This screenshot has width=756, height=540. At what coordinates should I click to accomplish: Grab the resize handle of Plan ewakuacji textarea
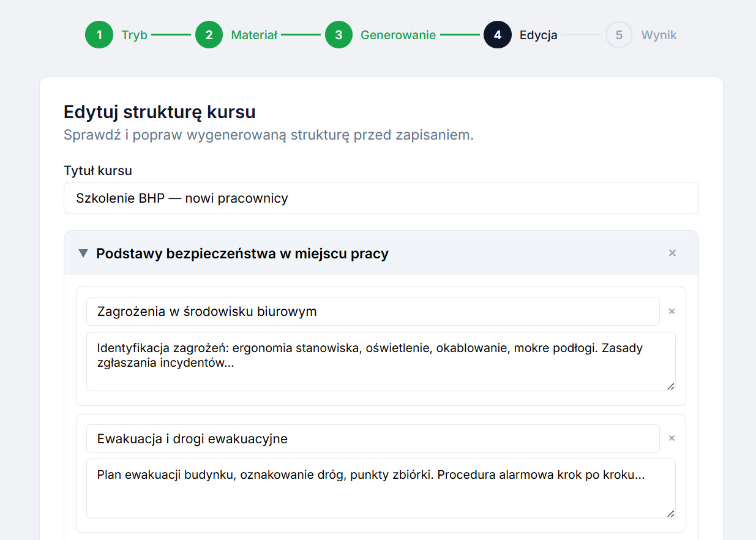(x=671, y=514)
